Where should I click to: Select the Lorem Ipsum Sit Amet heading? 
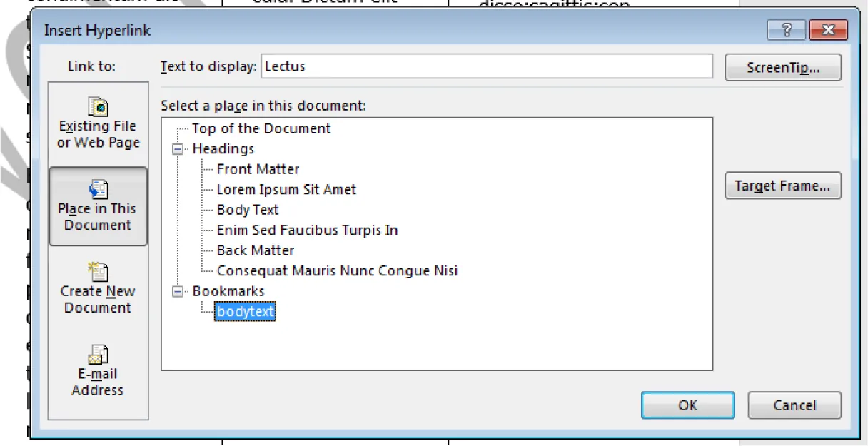click(x=286, y=189)
